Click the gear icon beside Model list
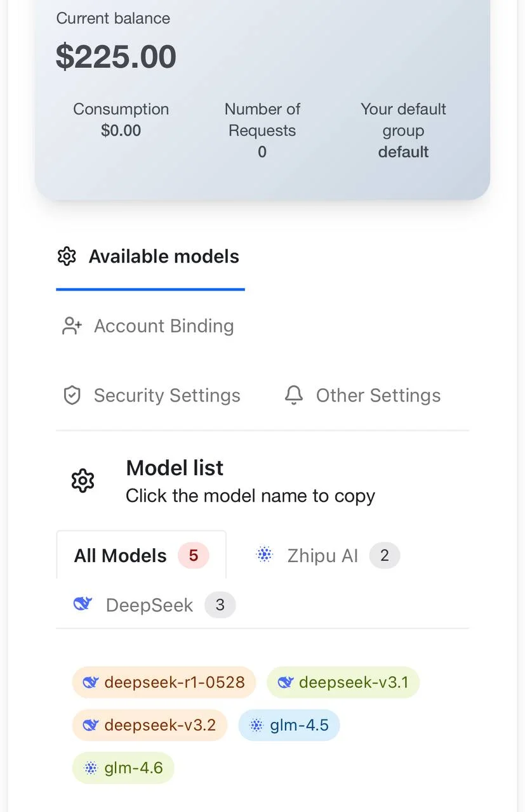The width and height of the screenshot is (525, 812). pyautogui.click(x=83, y=481)
